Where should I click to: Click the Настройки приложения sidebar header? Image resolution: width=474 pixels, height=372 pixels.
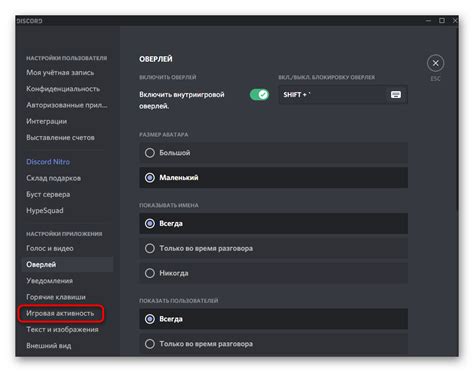[x=64, y=234]
